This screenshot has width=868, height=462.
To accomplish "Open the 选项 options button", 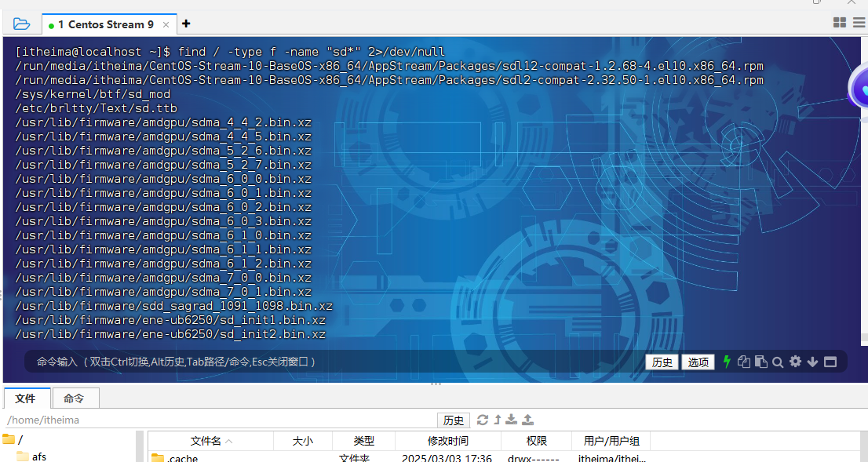I will tap(698, 362).
